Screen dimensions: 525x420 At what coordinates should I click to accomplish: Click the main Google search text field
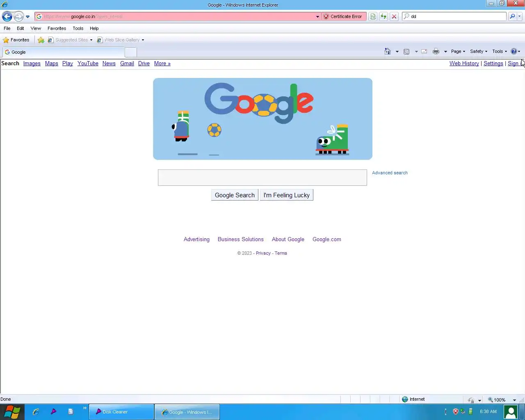[x=262, y=178]
